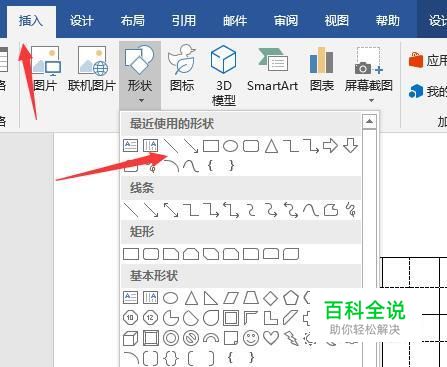
Task: Select the triangle in recent shapes
Action: pyautogui.click(x=271, y=146)
